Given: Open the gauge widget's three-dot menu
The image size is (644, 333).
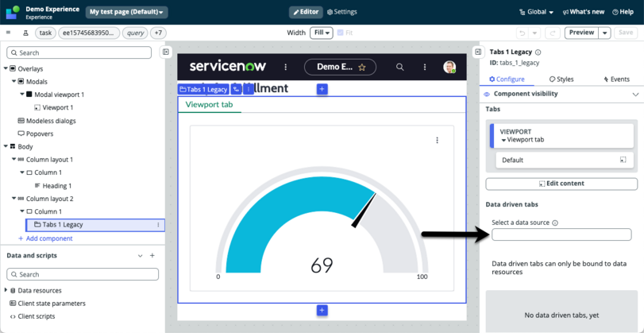Looking at the screenshot, I should (437, 140).
